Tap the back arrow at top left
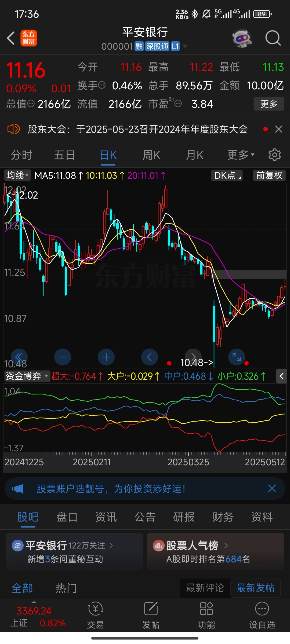Screen dimensions: 290x644 point(11,38)
